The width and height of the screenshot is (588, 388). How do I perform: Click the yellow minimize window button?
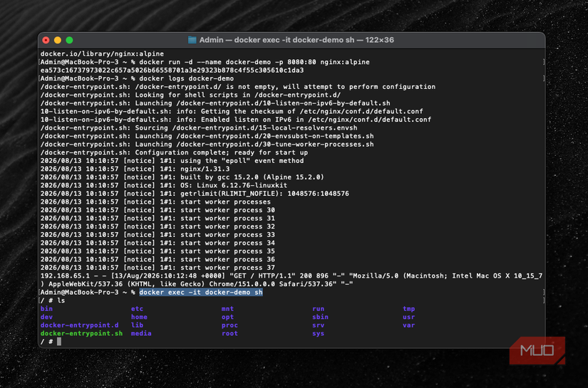coord(58,40)
